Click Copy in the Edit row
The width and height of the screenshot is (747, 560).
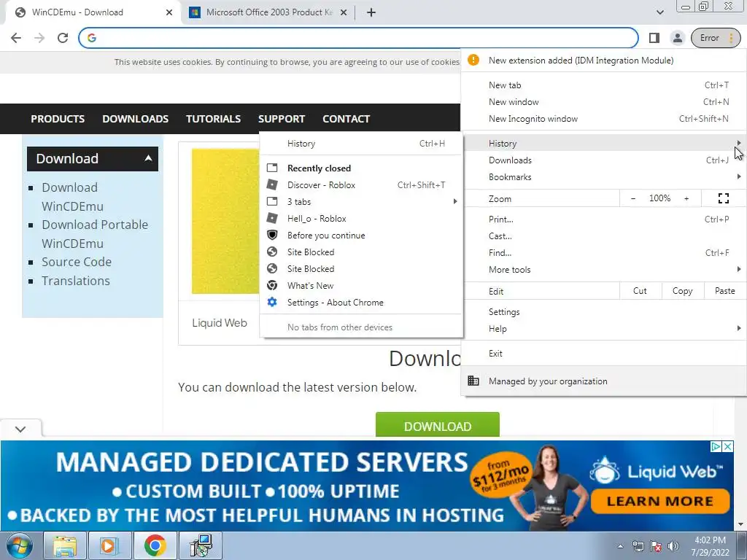(x=682, y=291)
